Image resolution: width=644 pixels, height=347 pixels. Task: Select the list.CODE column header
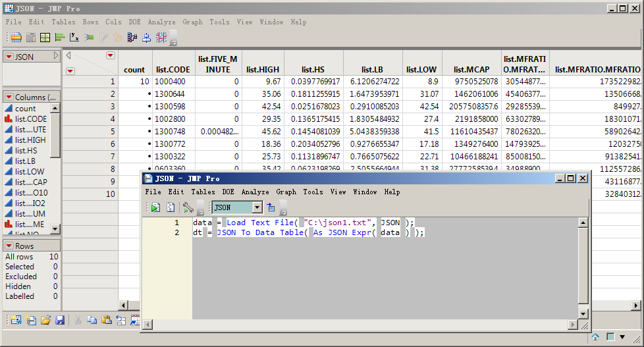point(173,69)
